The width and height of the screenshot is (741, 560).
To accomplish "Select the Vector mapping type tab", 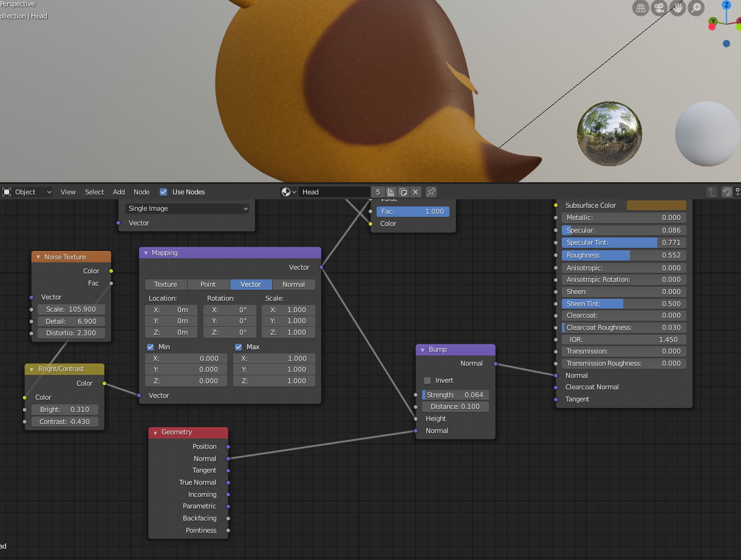I will coord(251,284).
